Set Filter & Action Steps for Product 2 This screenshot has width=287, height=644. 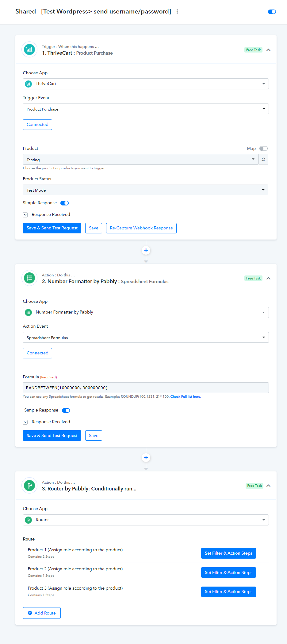point(228,572)
